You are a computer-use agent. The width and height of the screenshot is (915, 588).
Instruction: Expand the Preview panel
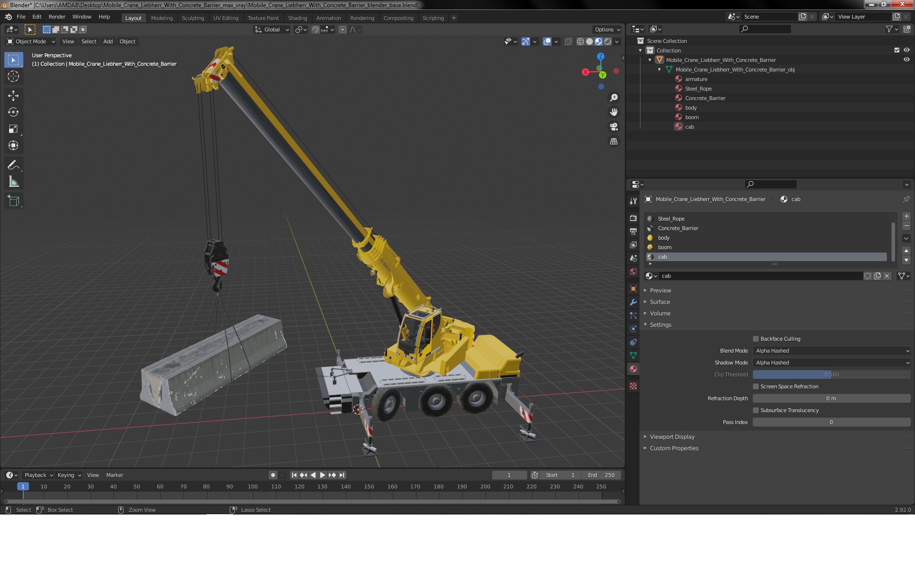click(x=660, y=290)
